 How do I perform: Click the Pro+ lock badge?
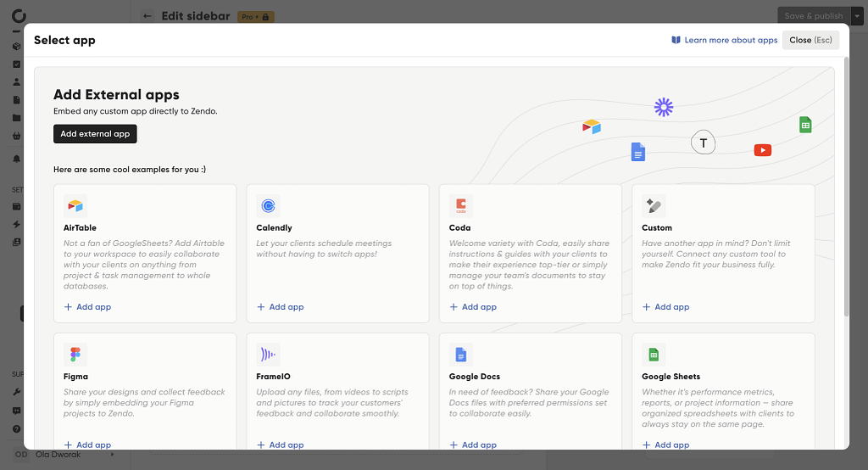256,17
